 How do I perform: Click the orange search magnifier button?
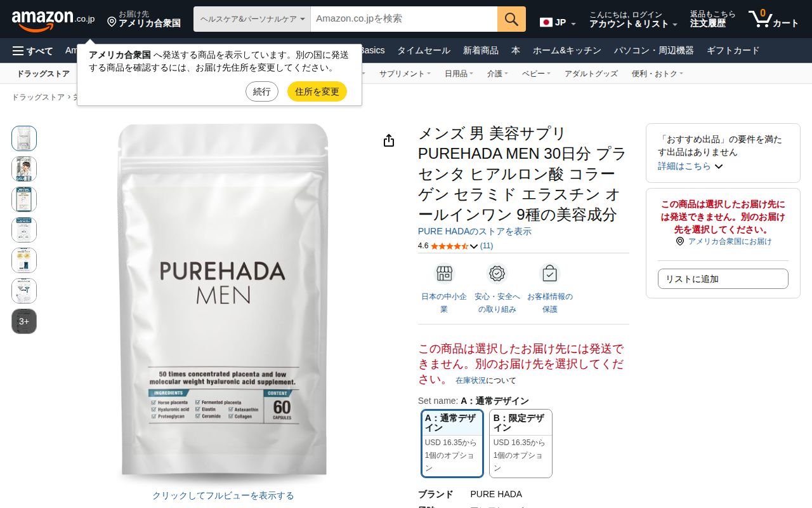(x=511, y=19)
